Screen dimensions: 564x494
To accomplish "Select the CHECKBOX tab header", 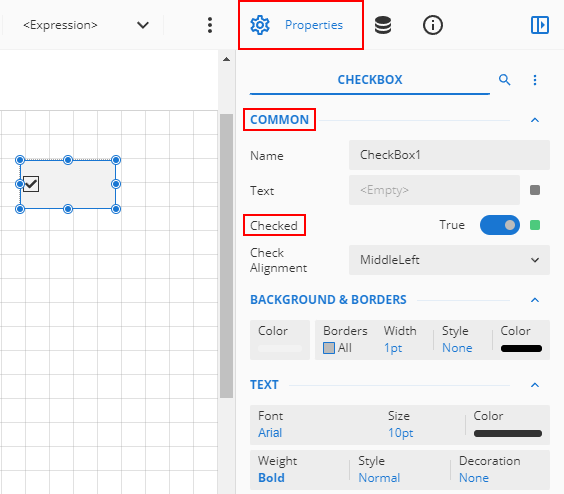I will click(370, 80).
